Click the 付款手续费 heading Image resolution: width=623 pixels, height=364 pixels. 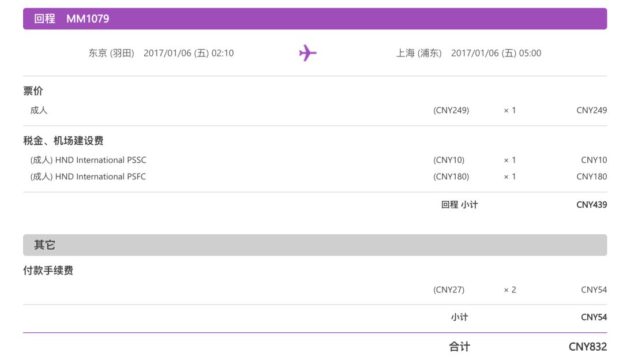pos(48,271)
